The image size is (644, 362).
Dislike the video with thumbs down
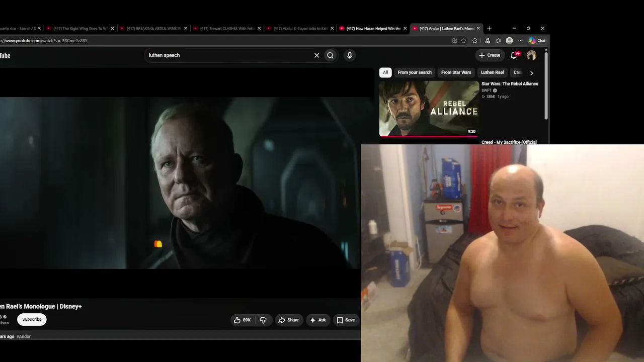[263, 320]
